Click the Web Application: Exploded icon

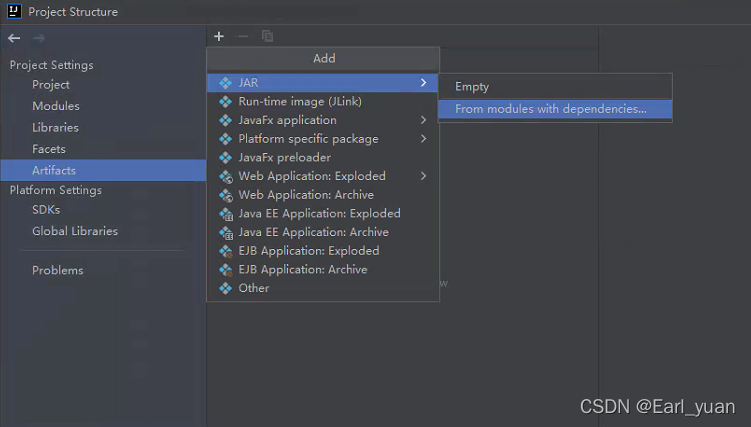pyautogui.click(x=225, y=176)
